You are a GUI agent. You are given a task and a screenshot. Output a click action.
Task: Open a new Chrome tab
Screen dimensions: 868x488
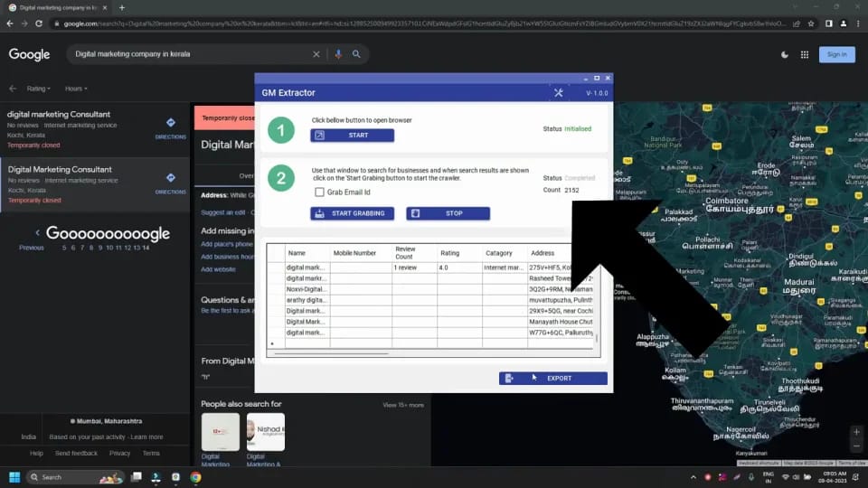click(x=122, y=8)
